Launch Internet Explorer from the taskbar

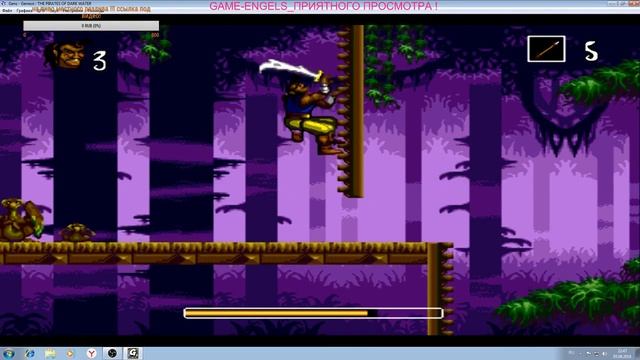pos(29,353)
